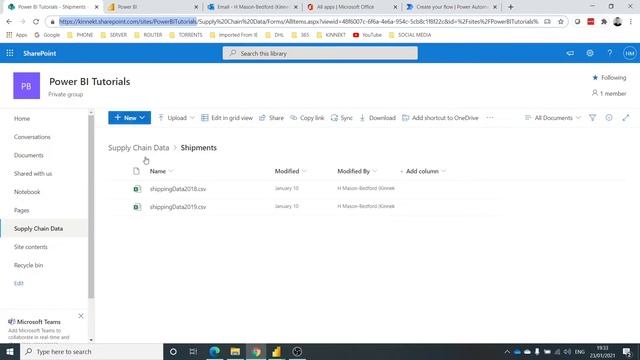
Task: Toggle Following star for this site
Action: pyautogui.click(x=595, y=78)
